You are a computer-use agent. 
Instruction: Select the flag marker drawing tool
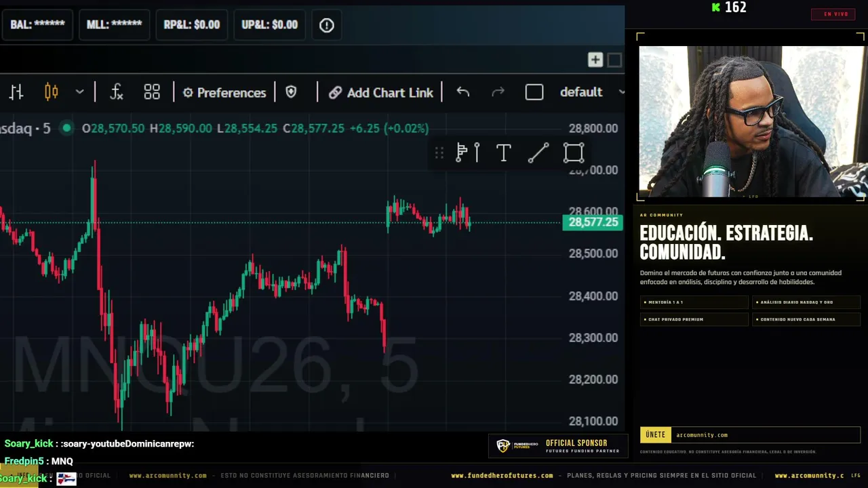point(468,153)
